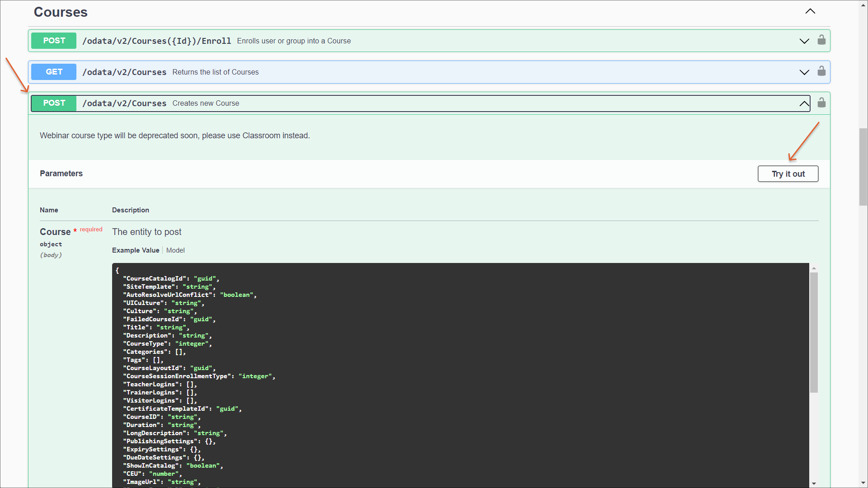Switch to the Model tab
868x488 pixels.
[175, 250]
